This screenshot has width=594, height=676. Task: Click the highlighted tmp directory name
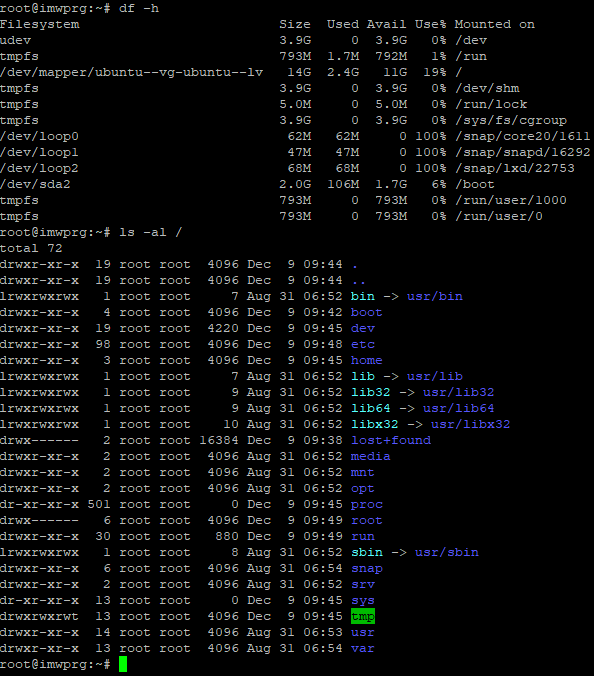tap(363, 617)
